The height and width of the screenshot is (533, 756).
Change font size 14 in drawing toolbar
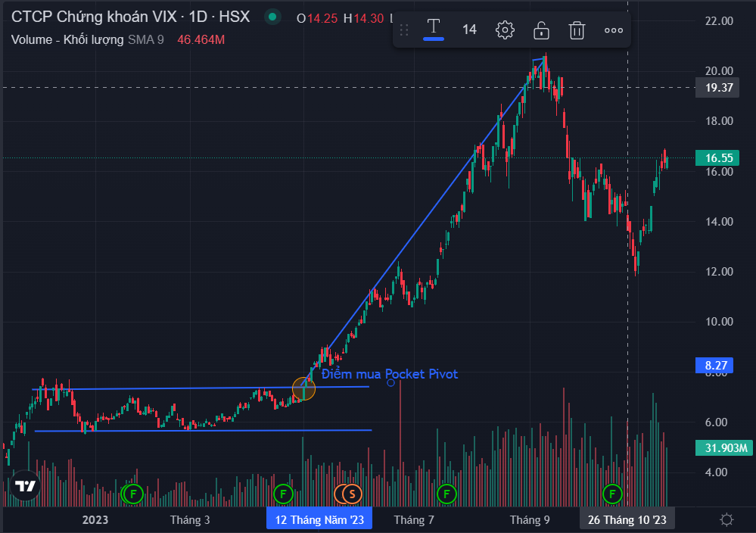click(x=469, y=30)
